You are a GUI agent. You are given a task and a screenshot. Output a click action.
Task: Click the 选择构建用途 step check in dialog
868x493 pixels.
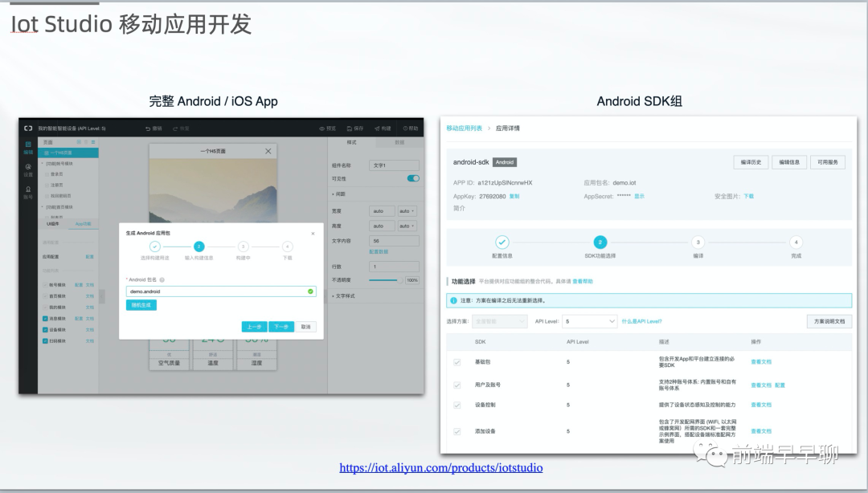pyautogui.click(x=155, y=246)
